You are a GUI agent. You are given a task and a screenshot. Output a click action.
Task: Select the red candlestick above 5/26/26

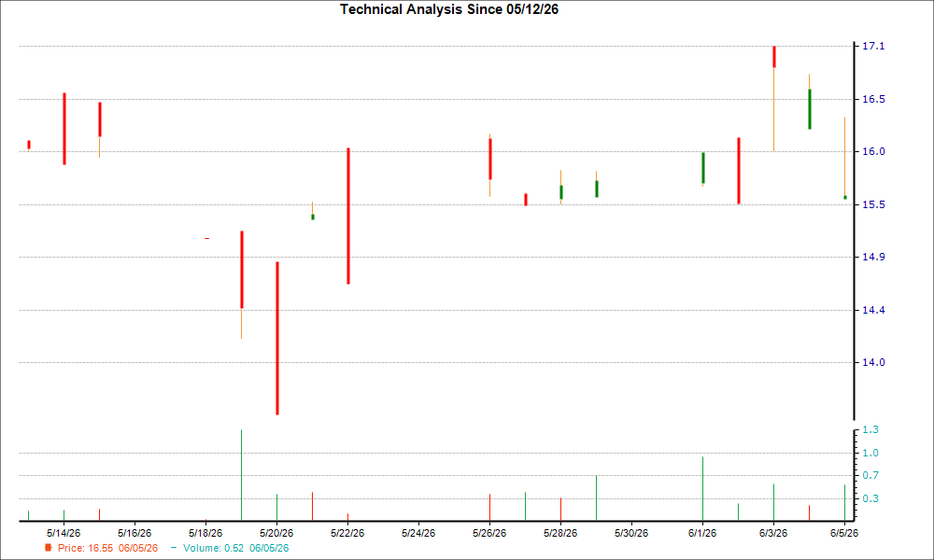pyautogui.click(x=490, y=159)
